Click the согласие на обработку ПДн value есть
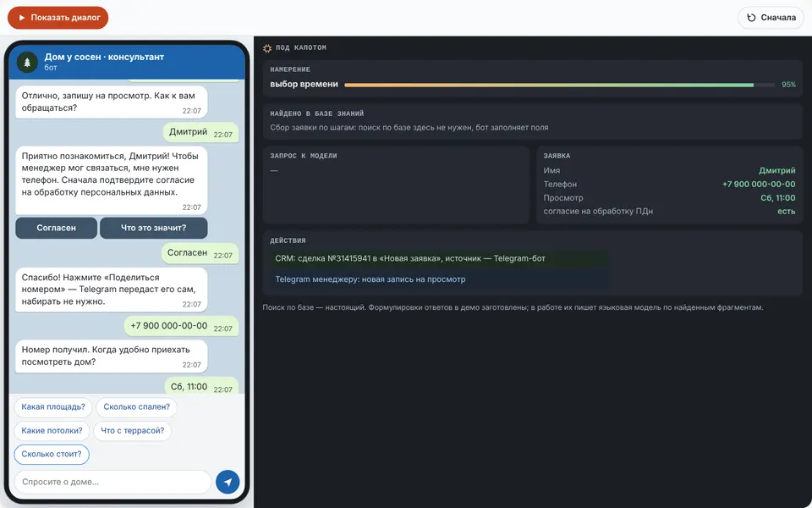 (786, 212)
